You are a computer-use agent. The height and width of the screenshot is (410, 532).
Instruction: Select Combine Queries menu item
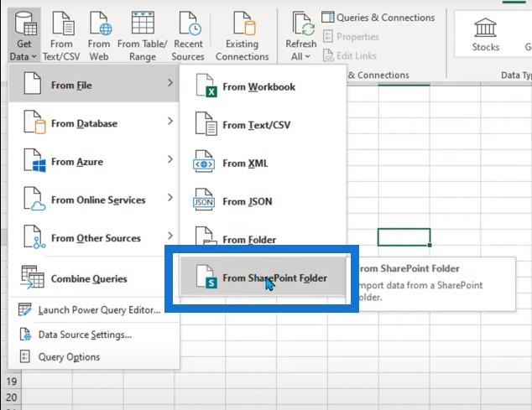(88, 278)
